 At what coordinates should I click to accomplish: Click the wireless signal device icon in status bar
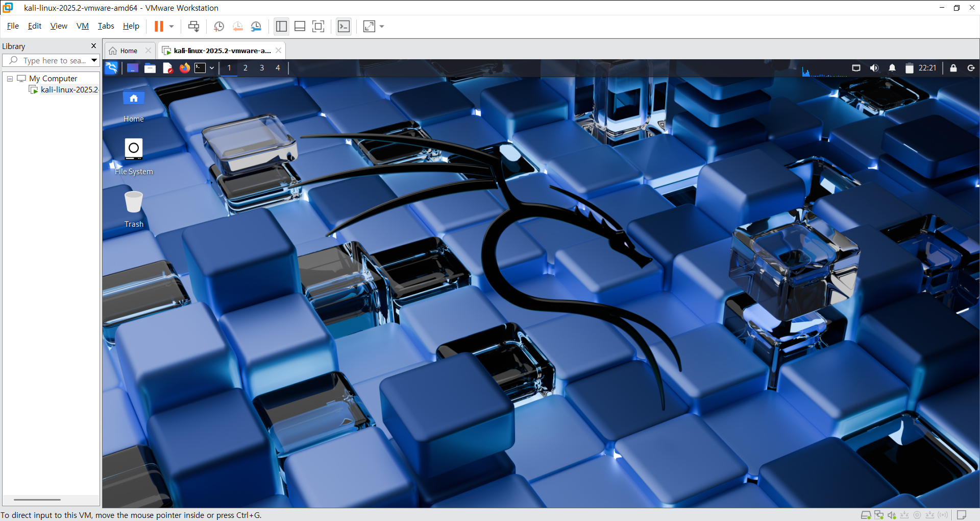pyautogui.click(x=943, y=515)
